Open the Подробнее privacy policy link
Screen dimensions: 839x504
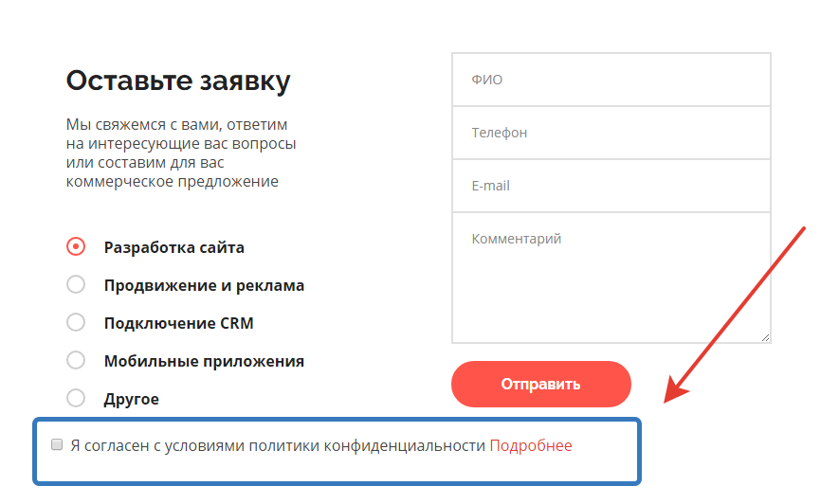point(531,445)
